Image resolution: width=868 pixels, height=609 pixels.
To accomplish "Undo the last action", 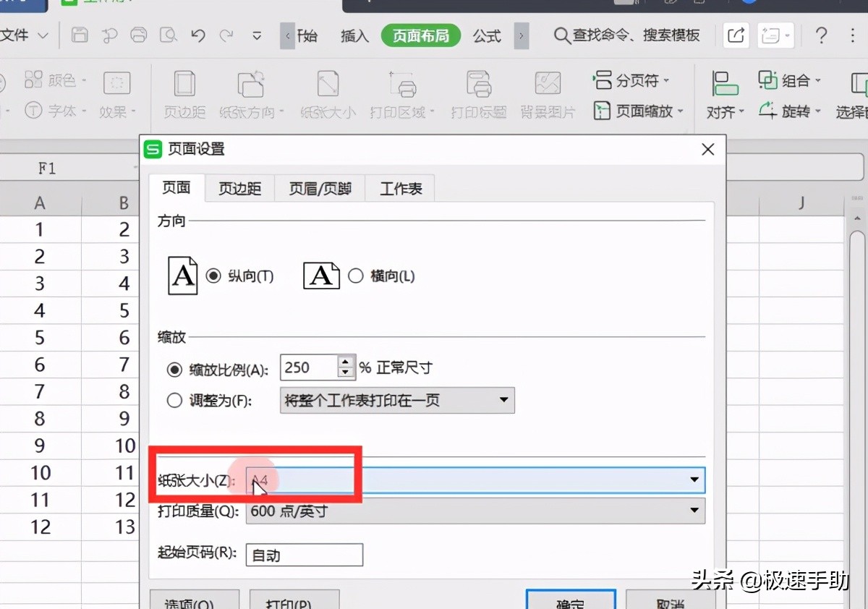I will point(197,35).
